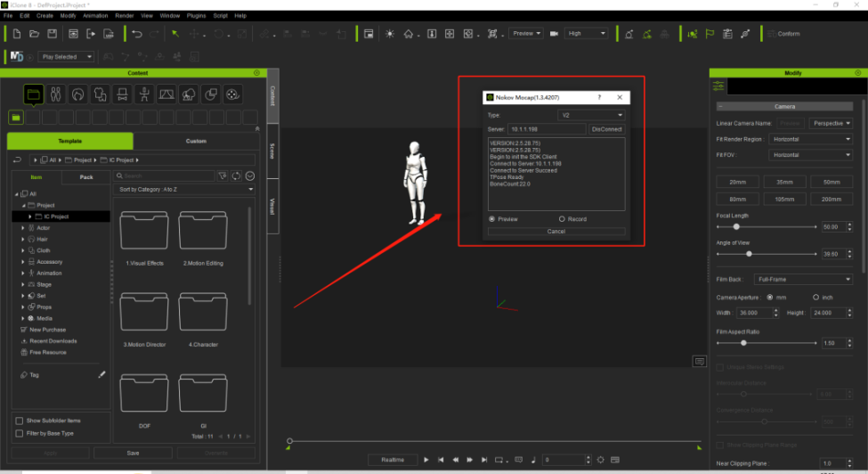Click the camera icon beside Preview dropdown
Viewport: 868px width, 474px height.
click(x=554, y=34)
